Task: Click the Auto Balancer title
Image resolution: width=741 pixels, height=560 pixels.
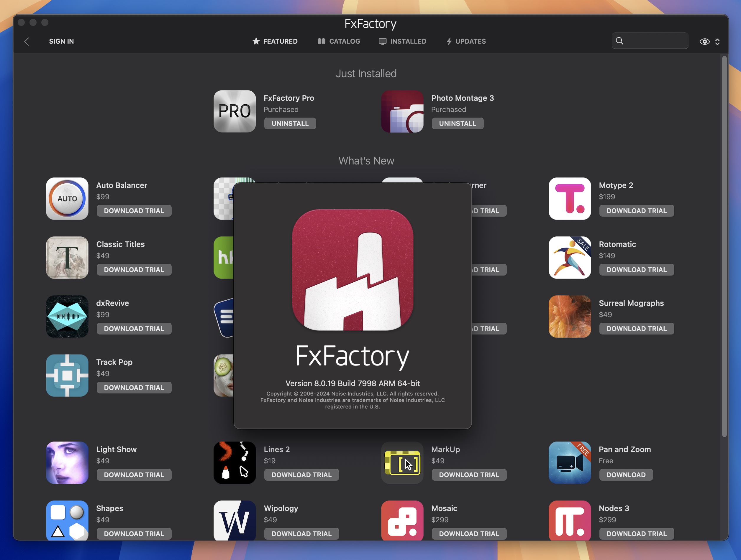Action: 122,185
